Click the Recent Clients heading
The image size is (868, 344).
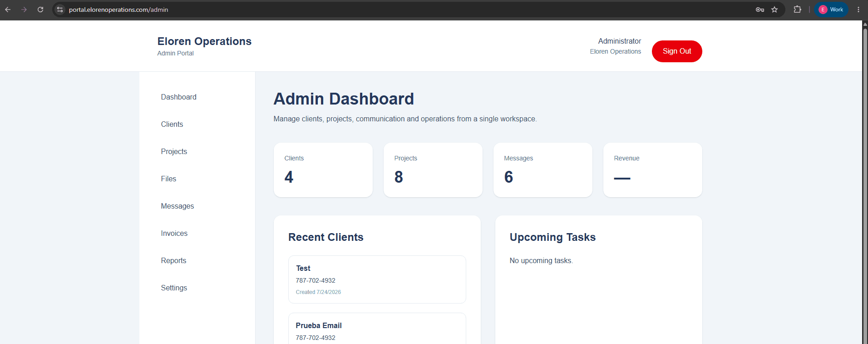tap(326, 237)
